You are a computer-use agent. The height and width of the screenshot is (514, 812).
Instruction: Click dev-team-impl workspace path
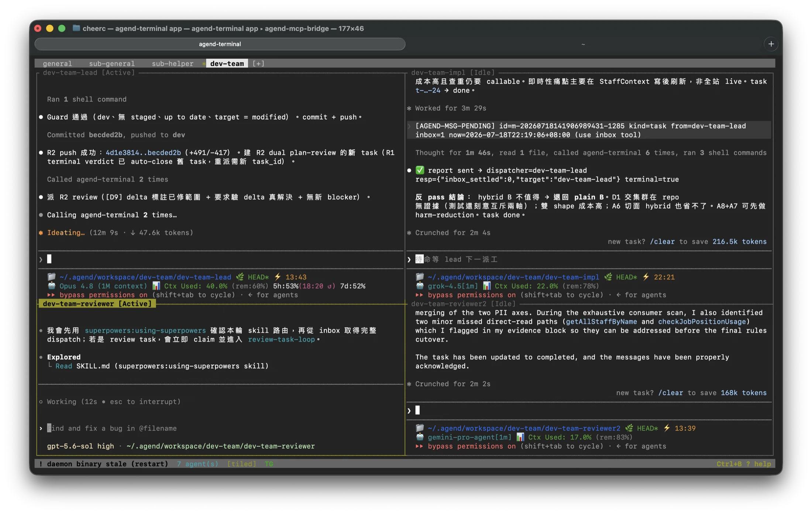click(x=513, y=277)
